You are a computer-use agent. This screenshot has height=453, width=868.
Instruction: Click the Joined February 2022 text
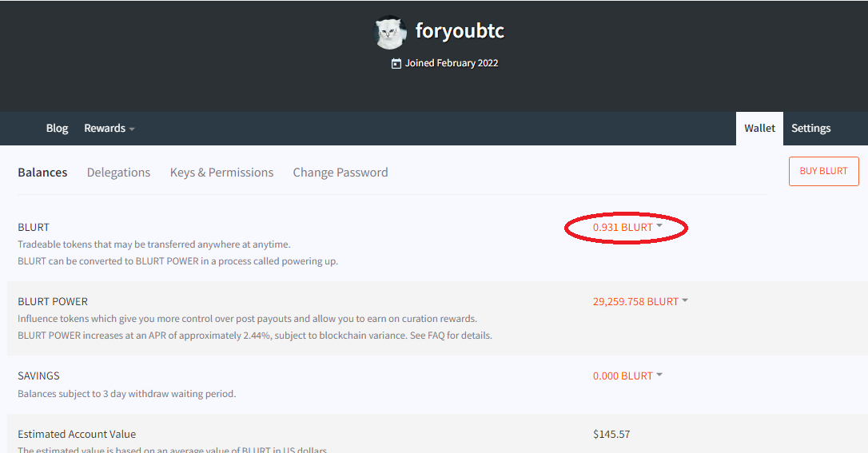452,63
